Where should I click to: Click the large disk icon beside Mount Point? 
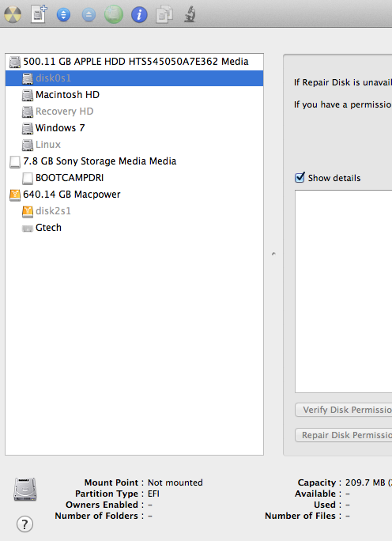(x=25, y=490)
